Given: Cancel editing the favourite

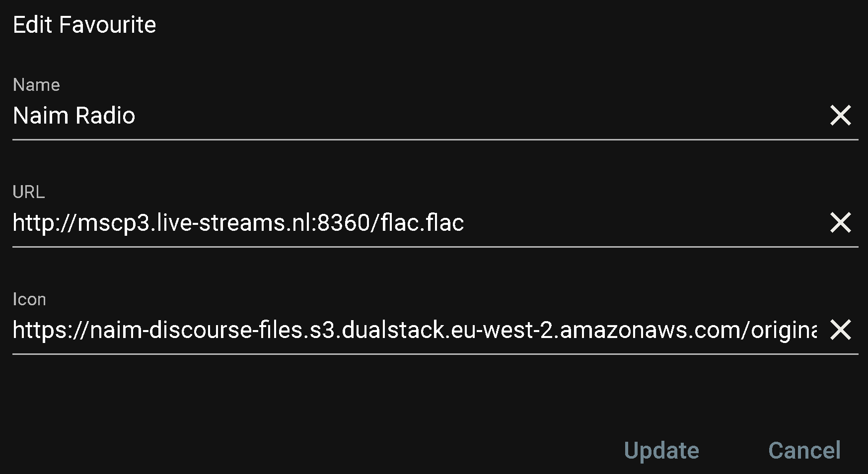Looking at the screenshot, I should click(804, 451).
